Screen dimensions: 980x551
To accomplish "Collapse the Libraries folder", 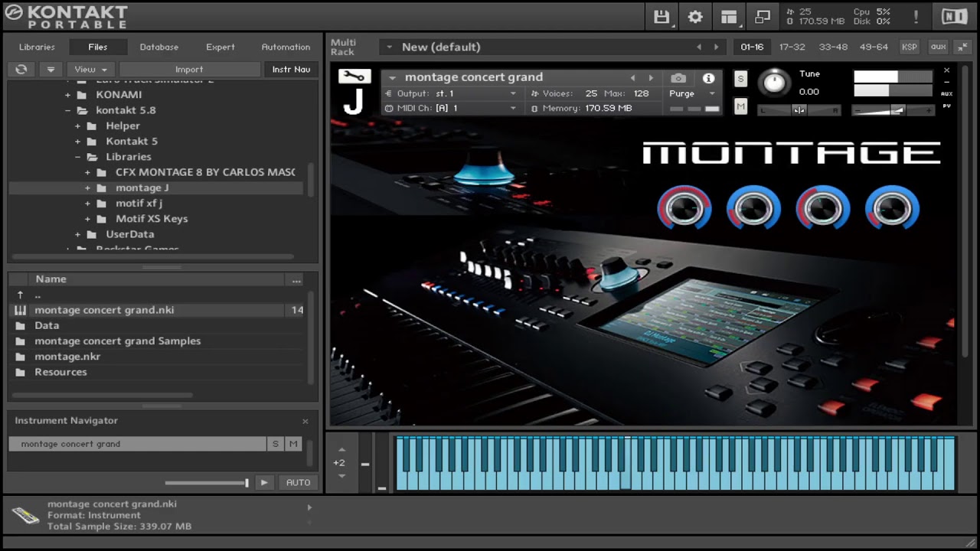I will [77, 157].
